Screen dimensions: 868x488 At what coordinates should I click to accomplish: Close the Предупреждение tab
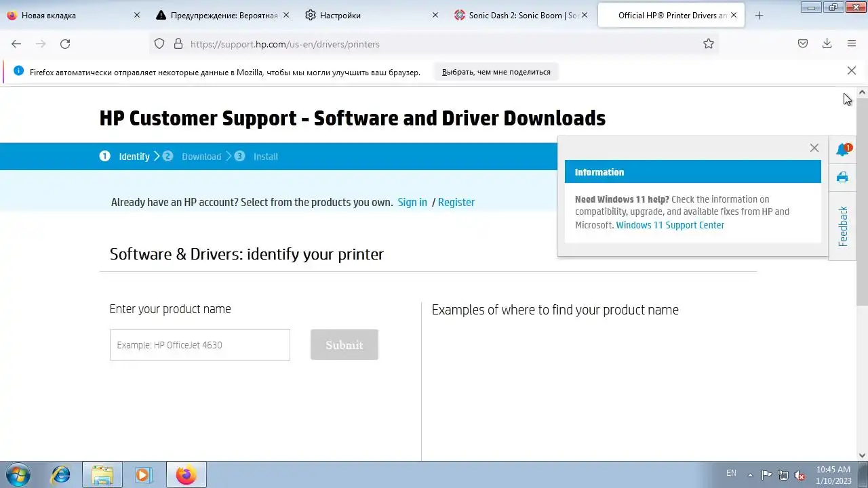coord(285,15)
